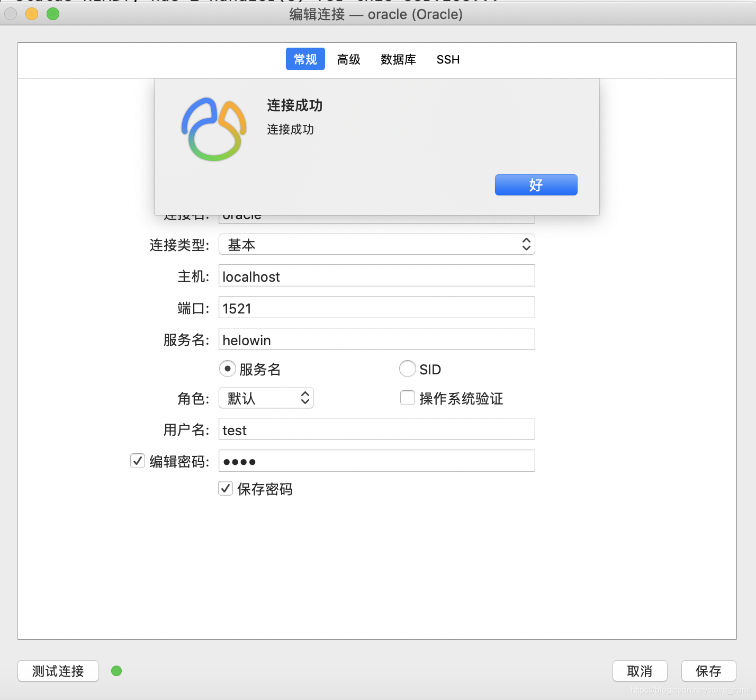Click the 端口 field containing 1521
The height and width of the screenshot is (700, 756).
(x=377, y=308)
